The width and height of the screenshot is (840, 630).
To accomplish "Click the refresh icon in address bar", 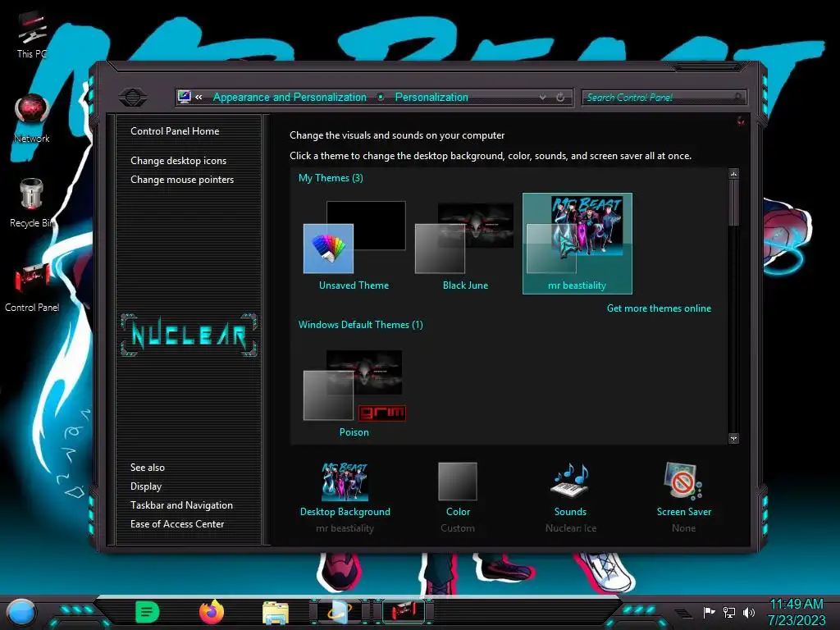I will coord(559,98).
